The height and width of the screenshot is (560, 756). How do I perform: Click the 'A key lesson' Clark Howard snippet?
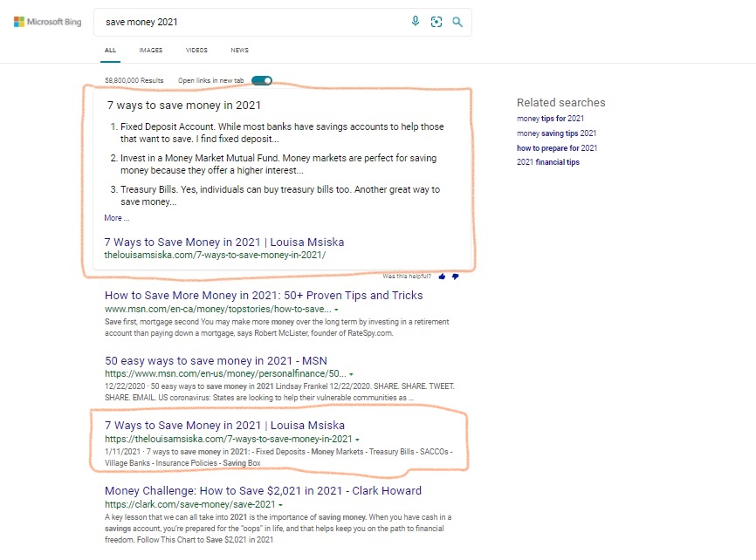pos(278,529)
